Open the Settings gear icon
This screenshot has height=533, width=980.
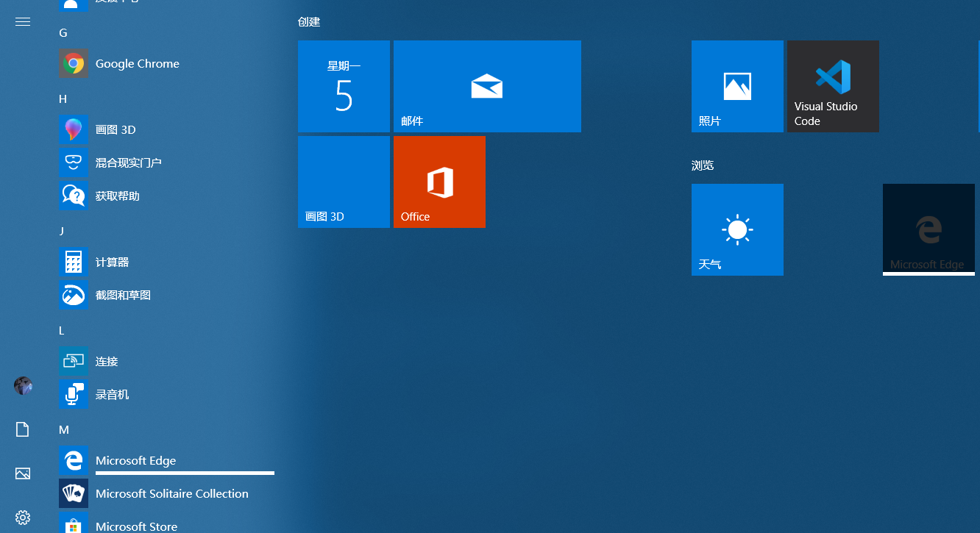point(23,518)
